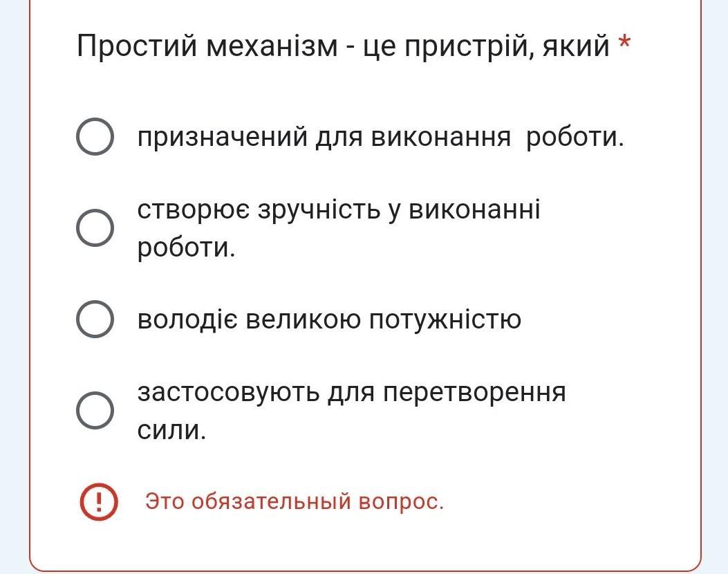This screenshot has width=728, height=574.
Task: Click the 'Это обязательный вопрос.' error message
Action: click(295, 501)
